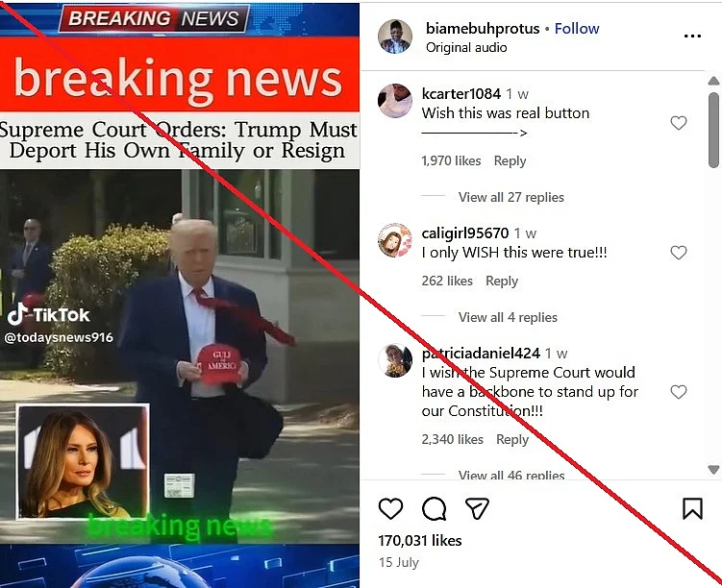
Task: Reply to patriciadaniel424's comment
Action: (512, 439)
